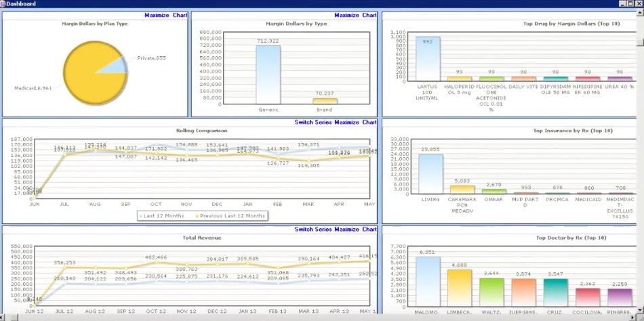This screenshot has width=644, height=321.
Task: Click the Dashboard window icon in title bar
Action: click(x=3, y=3)
